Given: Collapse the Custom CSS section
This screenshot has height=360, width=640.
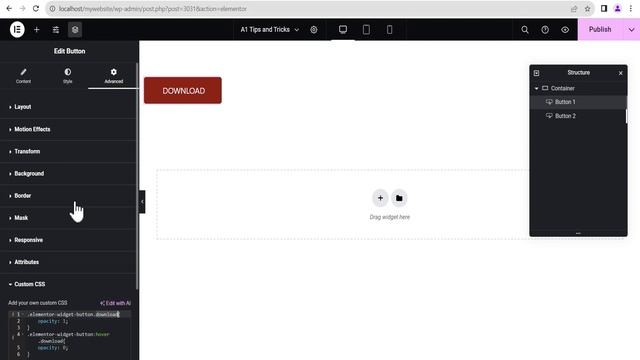Looking at the screenshot, I should point(69,284).
